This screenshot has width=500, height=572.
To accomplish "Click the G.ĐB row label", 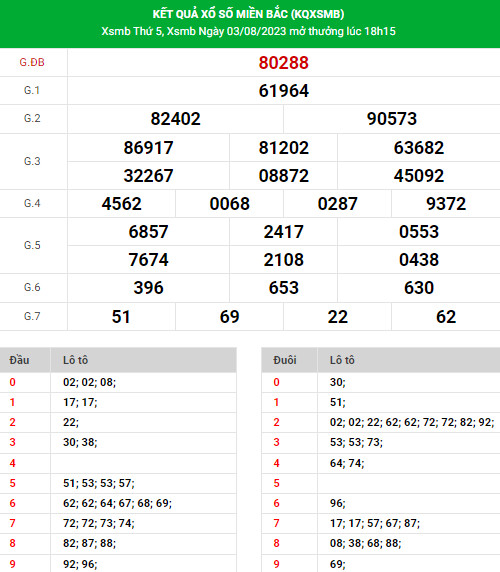I will tap(32, 62).
